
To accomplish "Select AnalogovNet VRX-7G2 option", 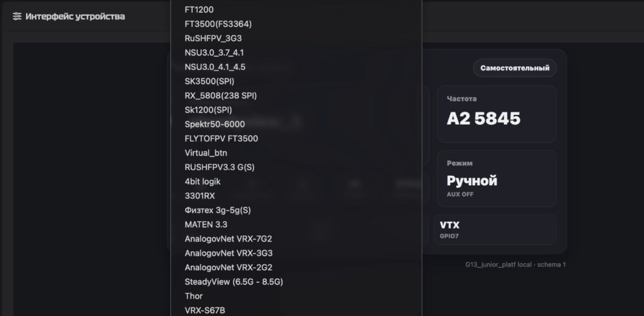I will tap(296, 239).
